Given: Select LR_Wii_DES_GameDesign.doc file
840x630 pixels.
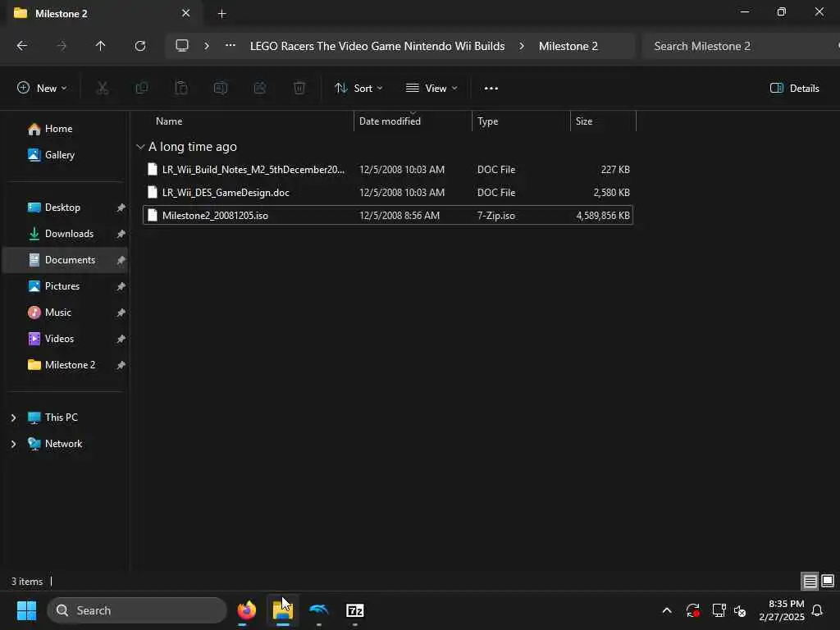Looking at the screenshot, I should pyautogui.click(x=388, y=193).
